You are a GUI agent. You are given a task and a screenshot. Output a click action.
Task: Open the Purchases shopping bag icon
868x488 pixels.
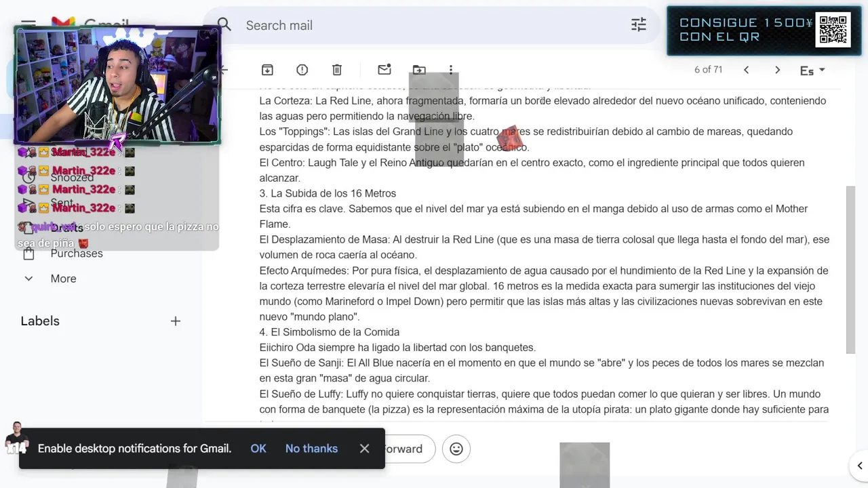click(28, 253)
